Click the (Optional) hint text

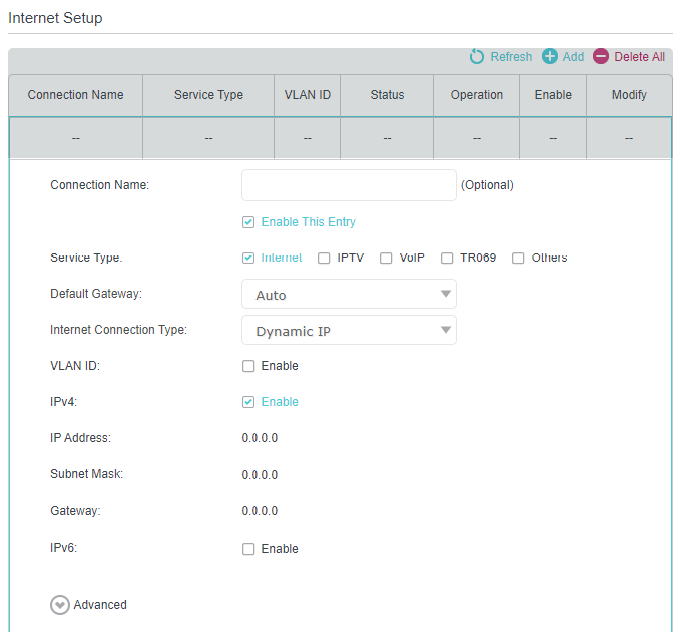pos(487,185)
